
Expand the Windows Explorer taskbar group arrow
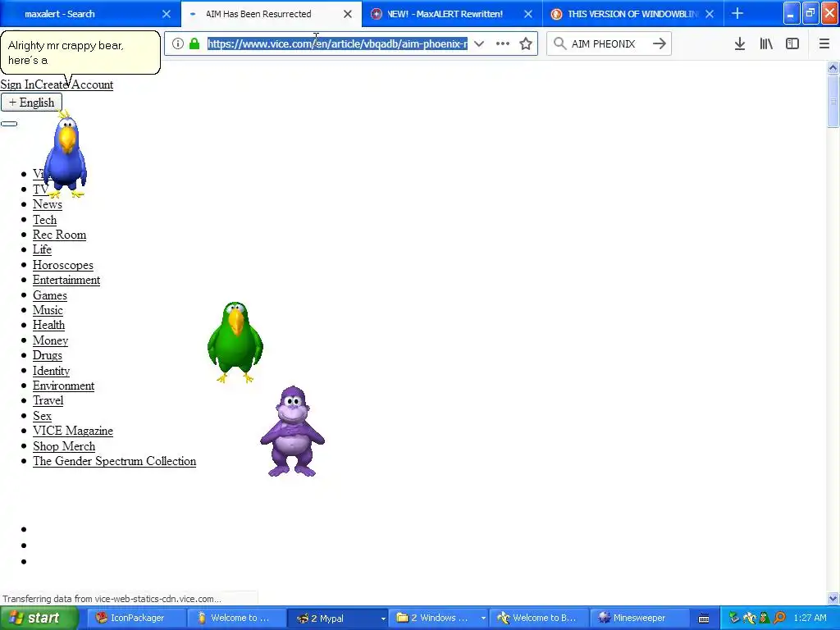coord(483,619)
